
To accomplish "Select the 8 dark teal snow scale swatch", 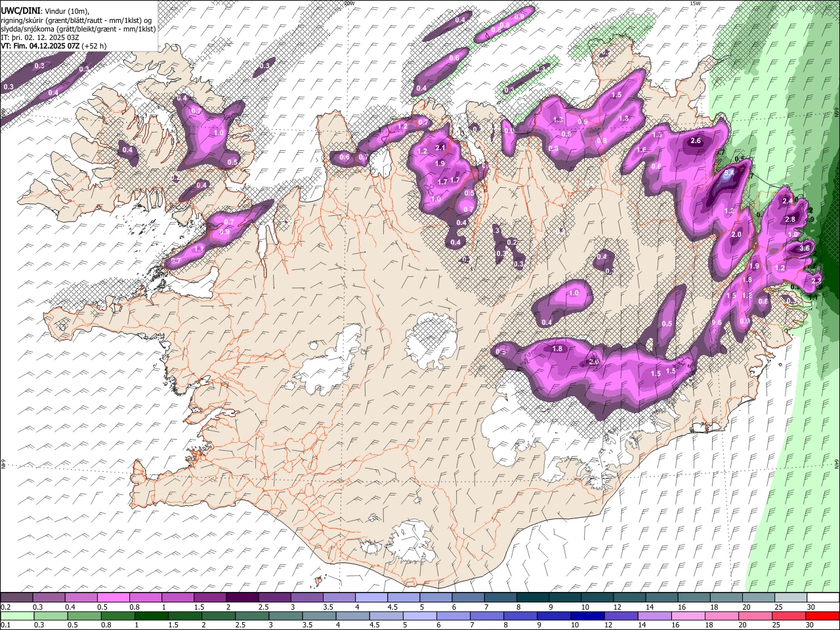I will (532, 598).
